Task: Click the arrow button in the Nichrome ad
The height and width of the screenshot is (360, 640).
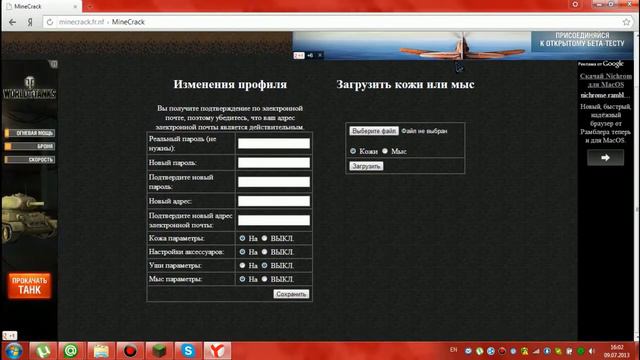Action: coord(605,158)
